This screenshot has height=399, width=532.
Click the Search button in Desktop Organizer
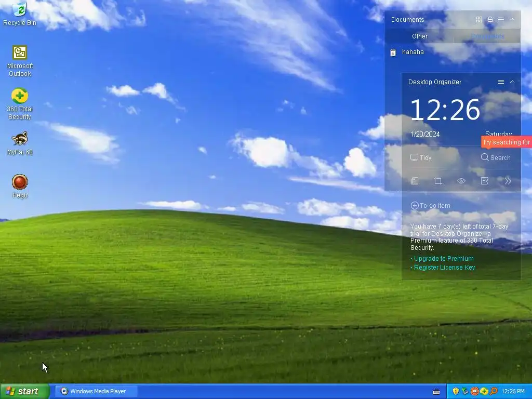coord(495,158)
